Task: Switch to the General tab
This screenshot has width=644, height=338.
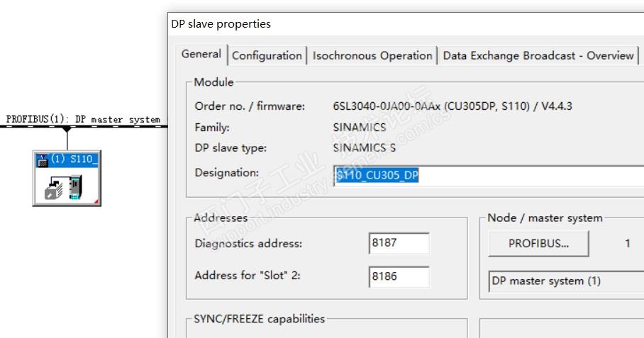Action: 201,54
